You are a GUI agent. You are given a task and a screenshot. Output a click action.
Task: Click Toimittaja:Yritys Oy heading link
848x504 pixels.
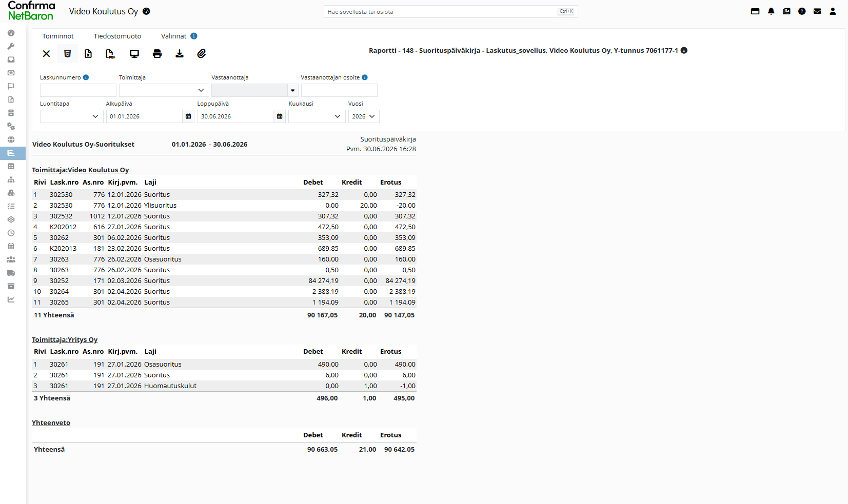tap(65, 339)
